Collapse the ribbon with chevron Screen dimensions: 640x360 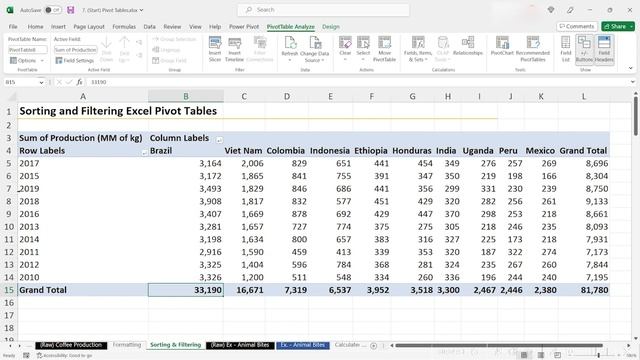631,68
